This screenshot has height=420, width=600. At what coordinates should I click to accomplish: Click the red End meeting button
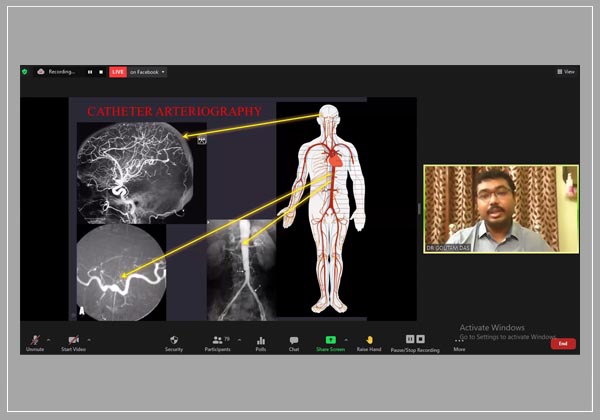coord(563,343)
